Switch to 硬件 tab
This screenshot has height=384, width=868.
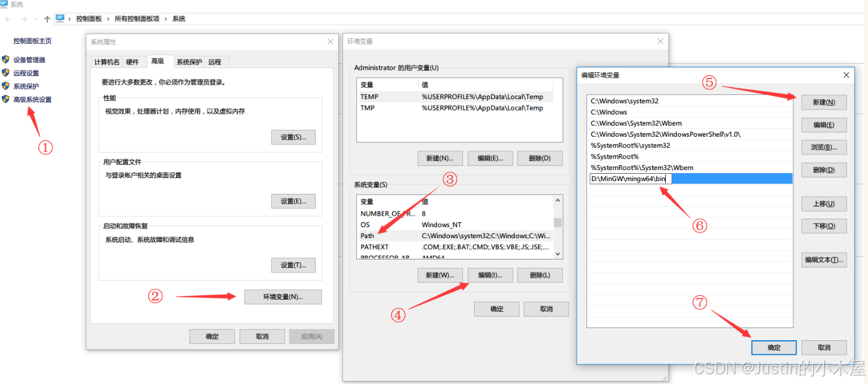(x=132, y=62)
